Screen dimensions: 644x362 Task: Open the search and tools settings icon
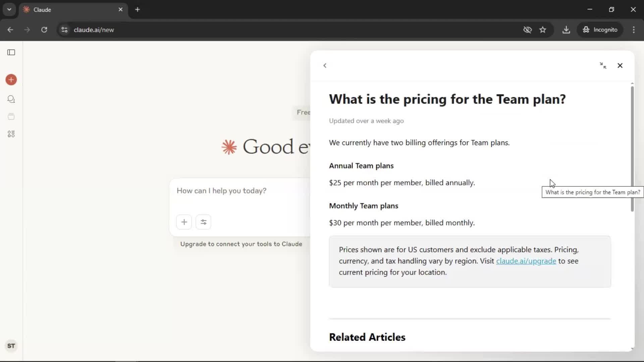[203, 222]
